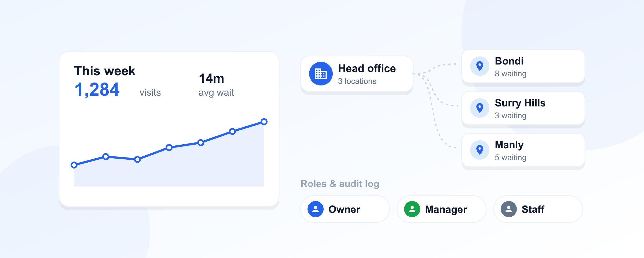Click the "visits" label
The width and height of the screenshot is (644, 258).
click(x=150, y=92)
